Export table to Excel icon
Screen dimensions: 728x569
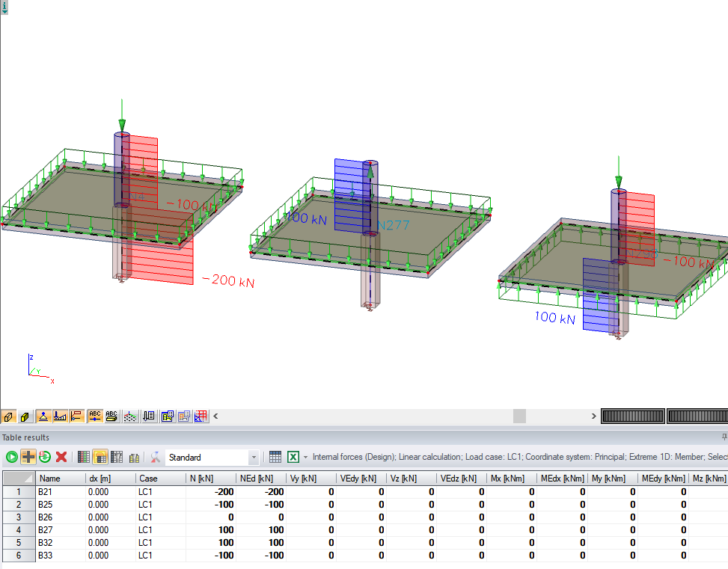(x=293, y=457)
